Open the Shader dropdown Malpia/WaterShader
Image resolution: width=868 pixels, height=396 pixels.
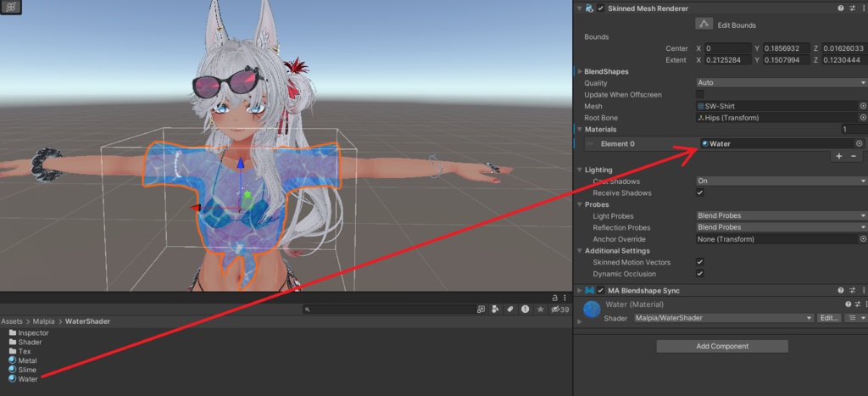click(724, 318)
